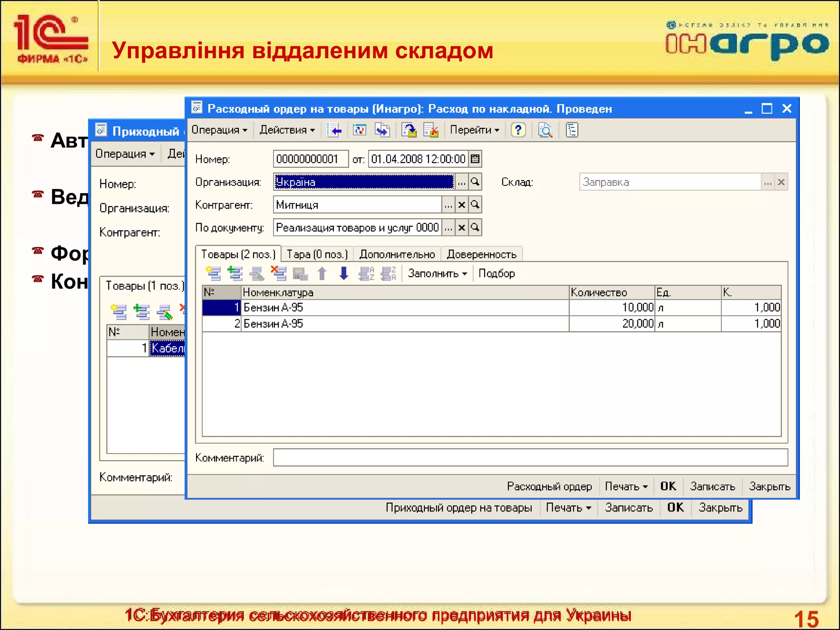The image size is (840, 630).
Task: Switch to the Тара (0 поз.) tab
Action: click(317, 255)
